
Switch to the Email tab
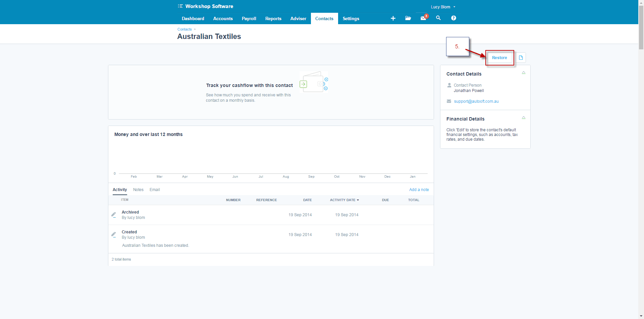point(155,190)
